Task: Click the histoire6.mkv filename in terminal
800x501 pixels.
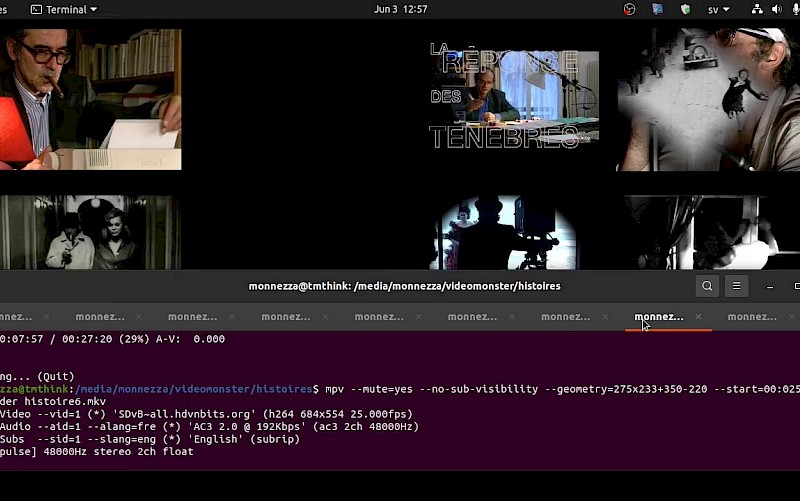Action: coord(65,402)
